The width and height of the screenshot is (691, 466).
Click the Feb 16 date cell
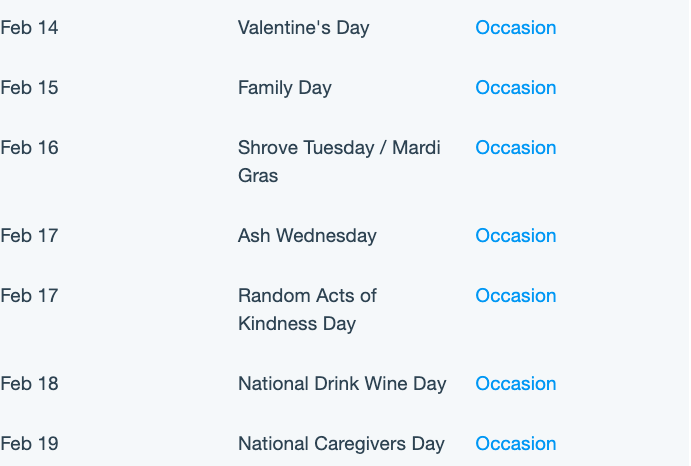pyautogui.click(x=30, y=148)
